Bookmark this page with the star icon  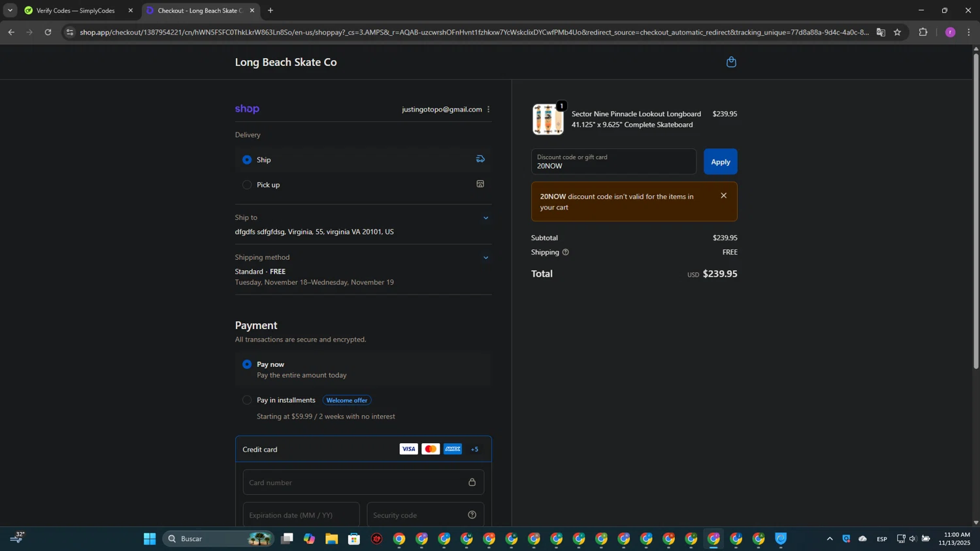(x=897, y=32)
